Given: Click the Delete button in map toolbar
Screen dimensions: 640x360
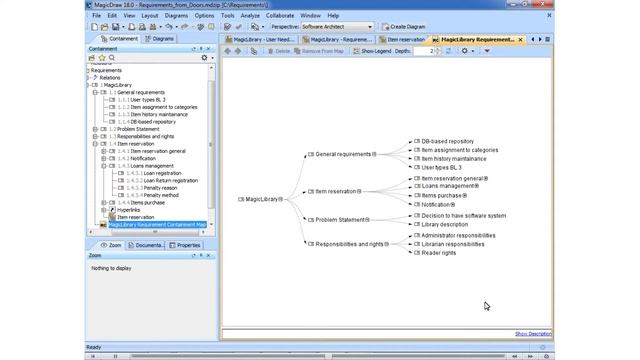Looking at the screenshot, I should point(279,51).
